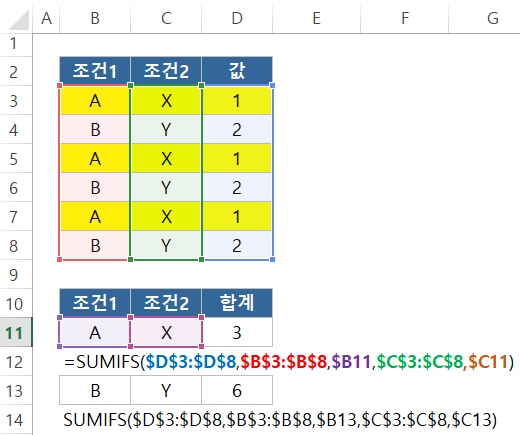This screenshot has height=435, width=520.
Task: Select row 1 header
Action: click(x=16, y=45)
